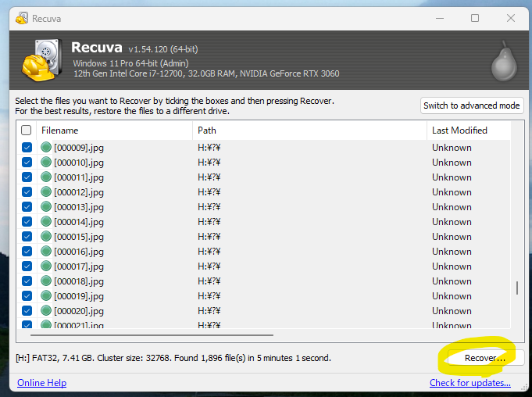Sort by the Path column header

(x=309, y=131)
